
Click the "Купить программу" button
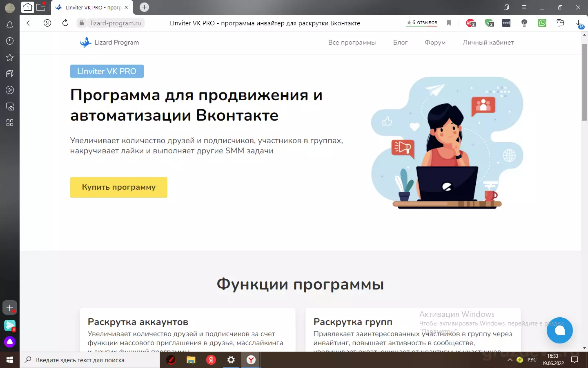[119, 187]
